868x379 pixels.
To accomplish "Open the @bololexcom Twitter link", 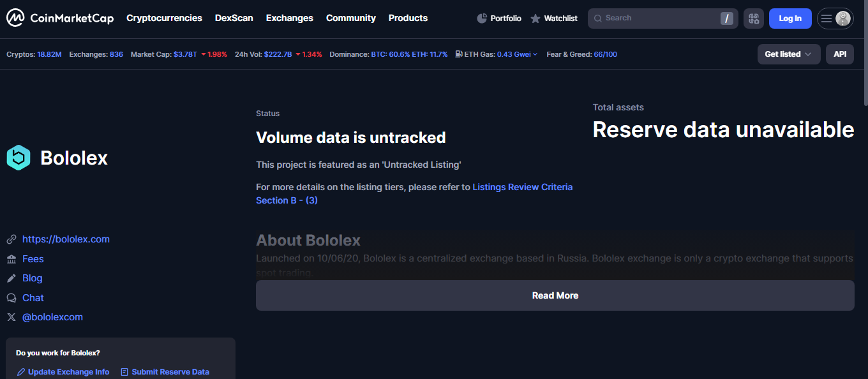I will (52, 317).
